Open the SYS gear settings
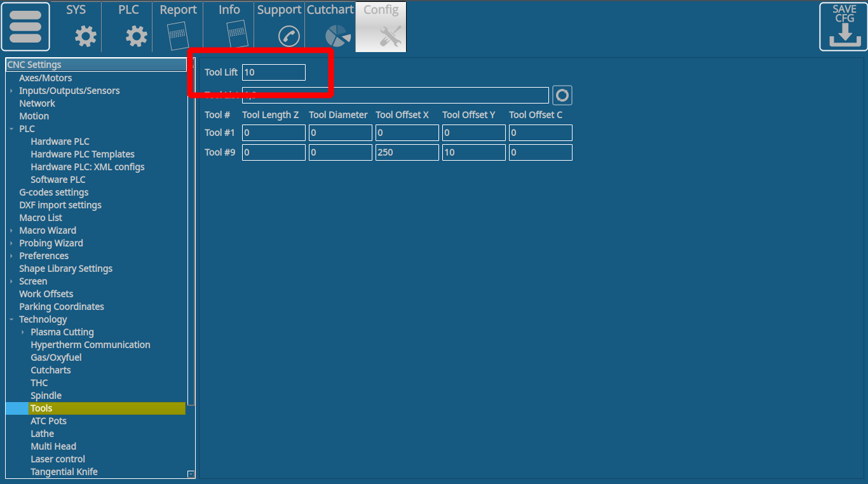 point(86,37)
